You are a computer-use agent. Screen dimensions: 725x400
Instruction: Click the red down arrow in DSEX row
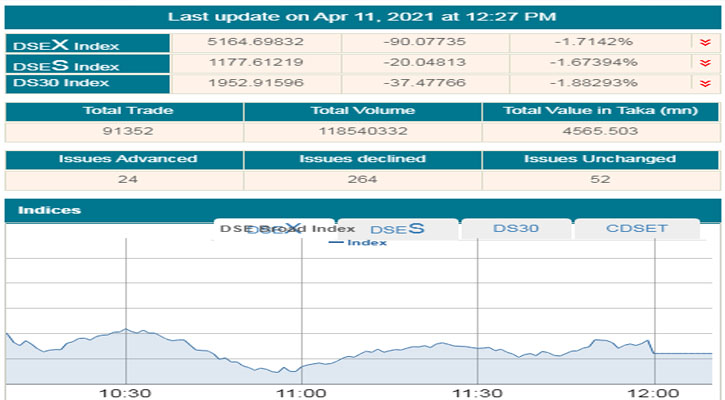point(707,43)
